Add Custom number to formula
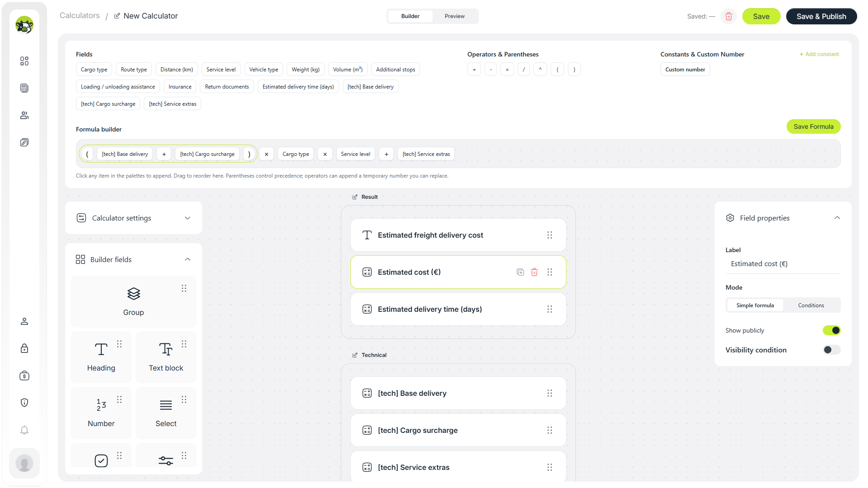868x488 pixels. click(685, 70)
